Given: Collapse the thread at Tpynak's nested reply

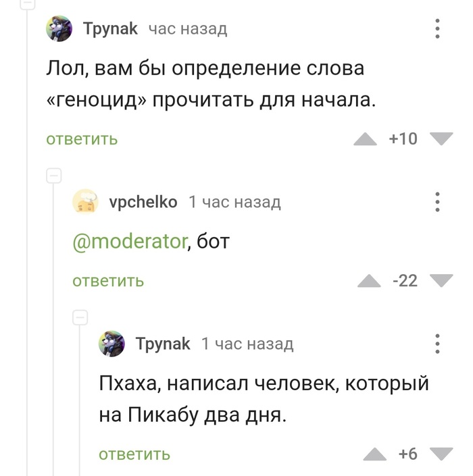Looking at the screenshot, I should (80, 317).
